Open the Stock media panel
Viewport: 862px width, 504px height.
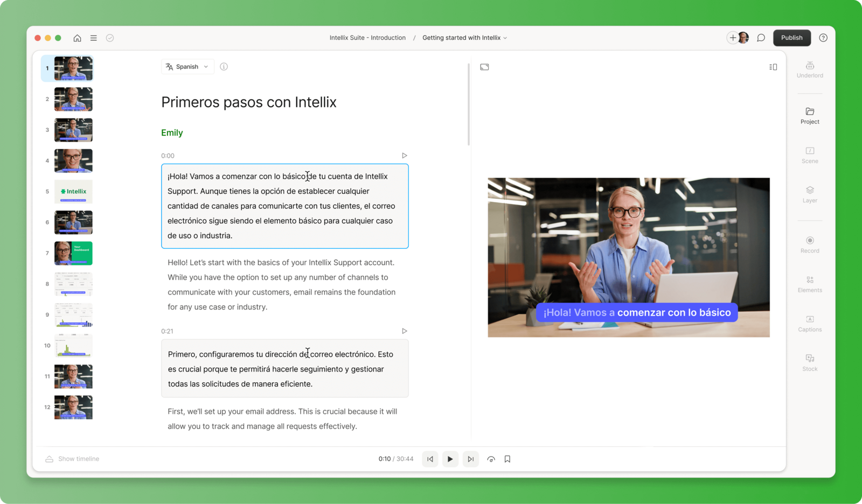tap(809, 363)
